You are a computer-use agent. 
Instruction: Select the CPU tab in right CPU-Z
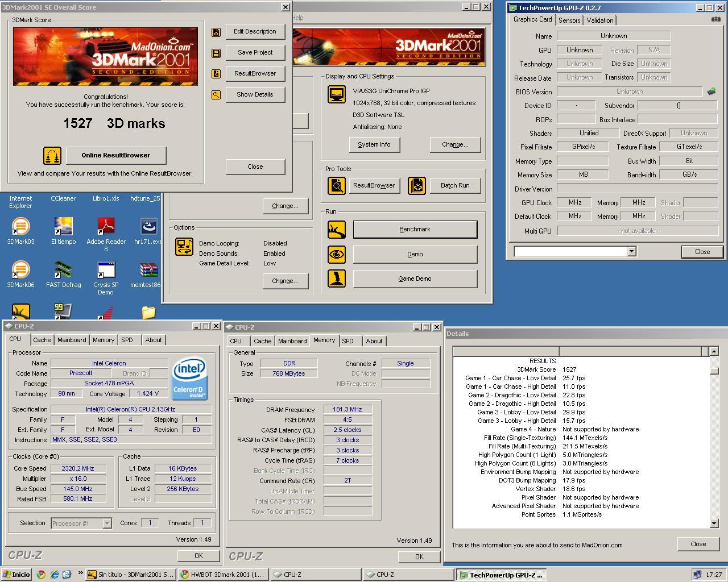[235, 341]
